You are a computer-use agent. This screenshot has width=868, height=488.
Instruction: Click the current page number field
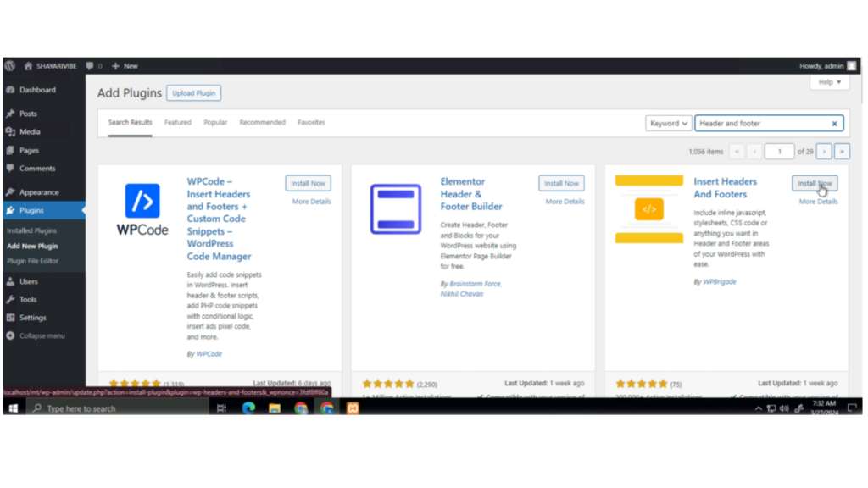(779, 152)
